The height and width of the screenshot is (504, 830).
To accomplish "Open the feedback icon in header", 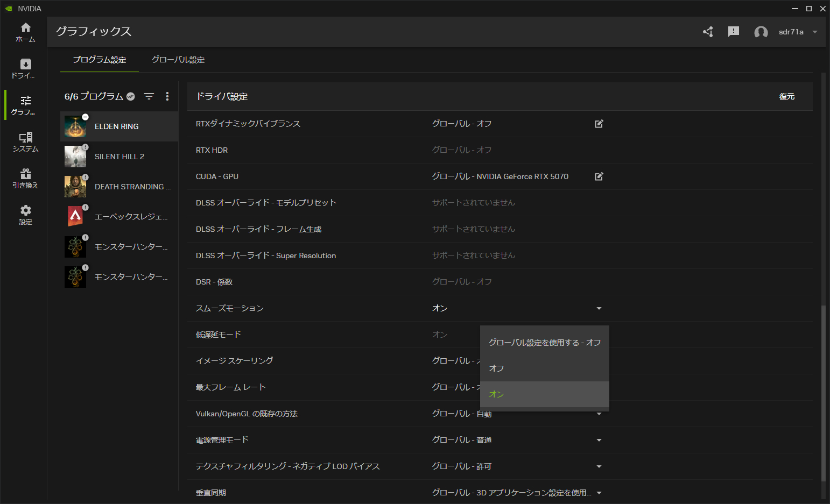I will pos(734,32).
